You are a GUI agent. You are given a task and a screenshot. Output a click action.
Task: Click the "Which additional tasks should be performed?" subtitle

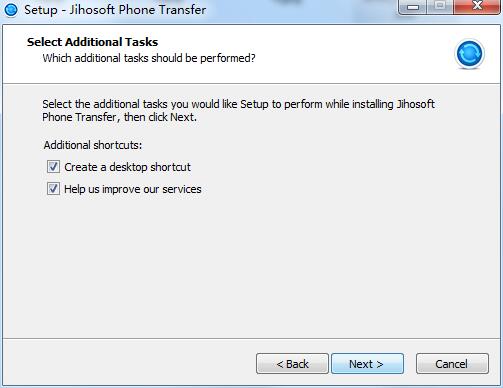(x=149, y=58)
